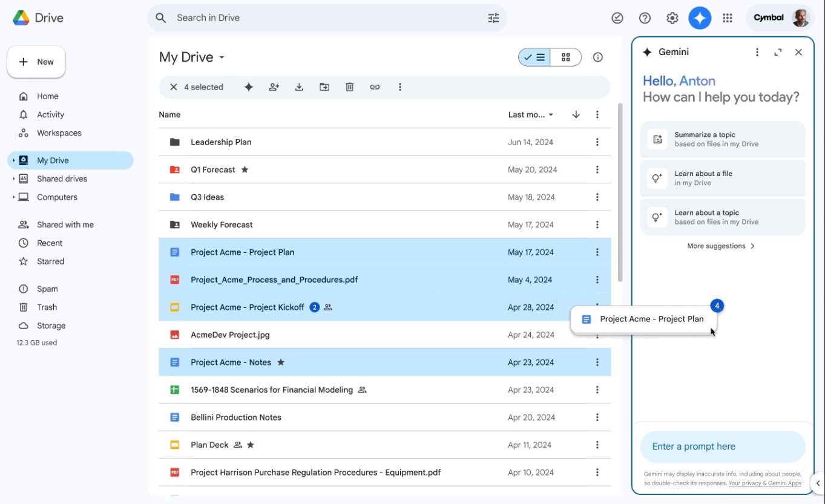Switch to grid layout view

pyautogui.click(x=566, y=57)
